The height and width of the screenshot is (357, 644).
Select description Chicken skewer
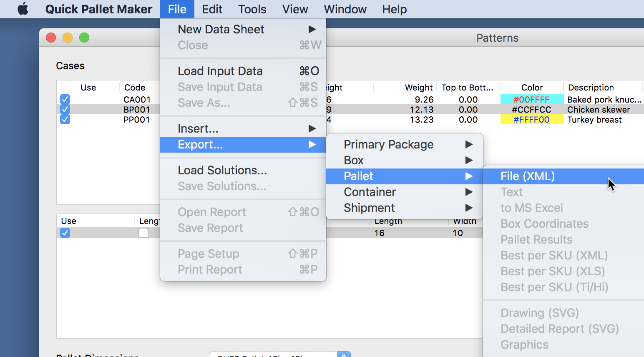[599, 110]
